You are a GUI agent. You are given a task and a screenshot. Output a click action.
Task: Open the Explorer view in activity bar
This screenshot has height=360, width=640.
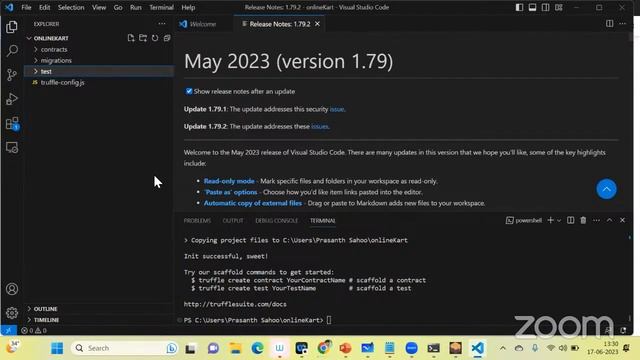(12, 27)
